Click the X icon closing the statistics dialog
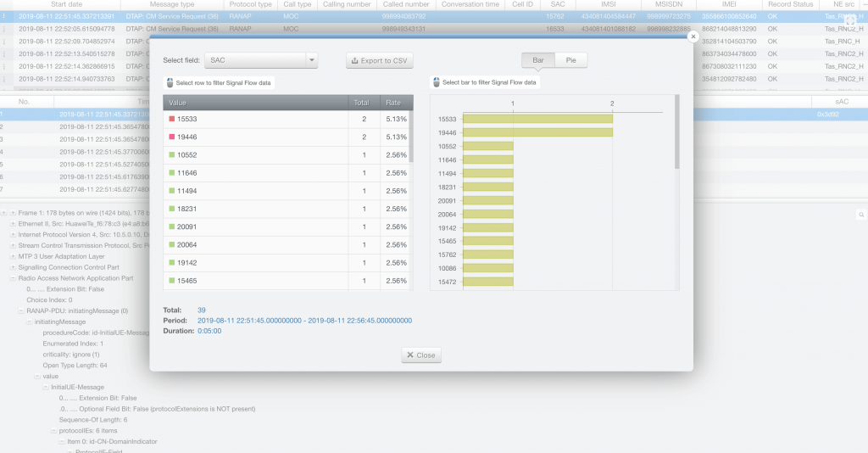The width and height of the screenshot is (868, 453). pos(693,37)
